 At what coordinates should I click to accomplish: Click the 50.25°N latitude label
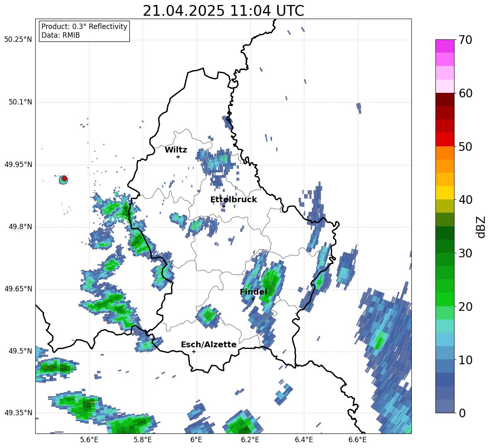pyautogui.click(x=18, y=40)
